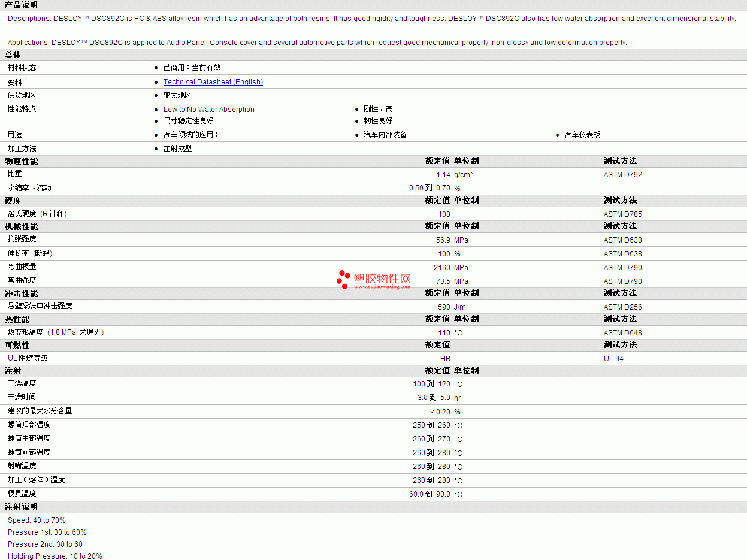The width and height of the screenshot is (747, 560).
Task: Click the 螺筒中部温度 value 260 到 270
Action: pyautogui.click(x=431, y=439)
